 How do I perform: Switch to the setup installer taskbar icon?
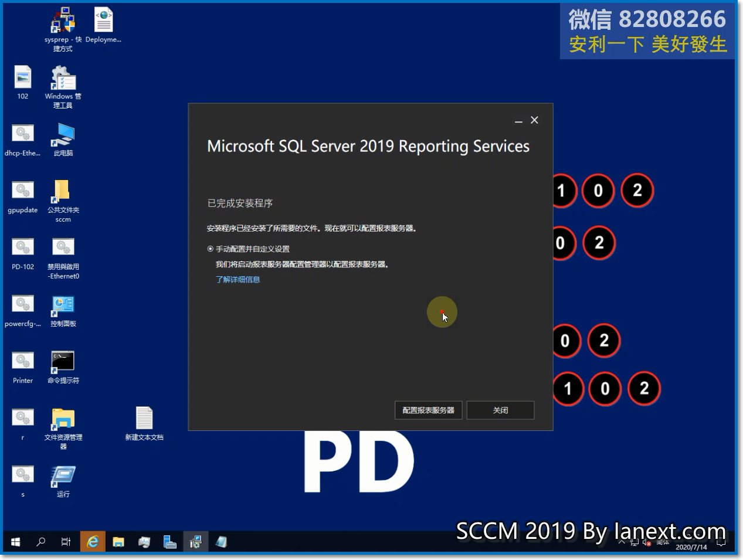[196, 542]
